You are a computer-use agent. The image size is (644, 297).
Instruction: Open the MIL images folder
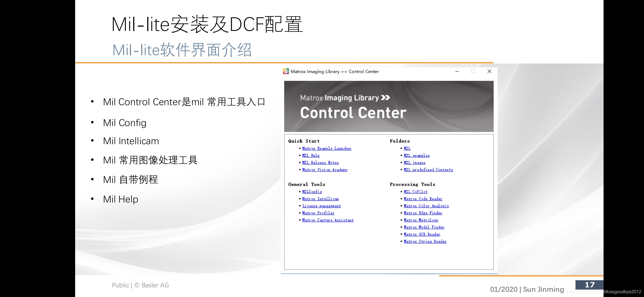tap(414, 163)
